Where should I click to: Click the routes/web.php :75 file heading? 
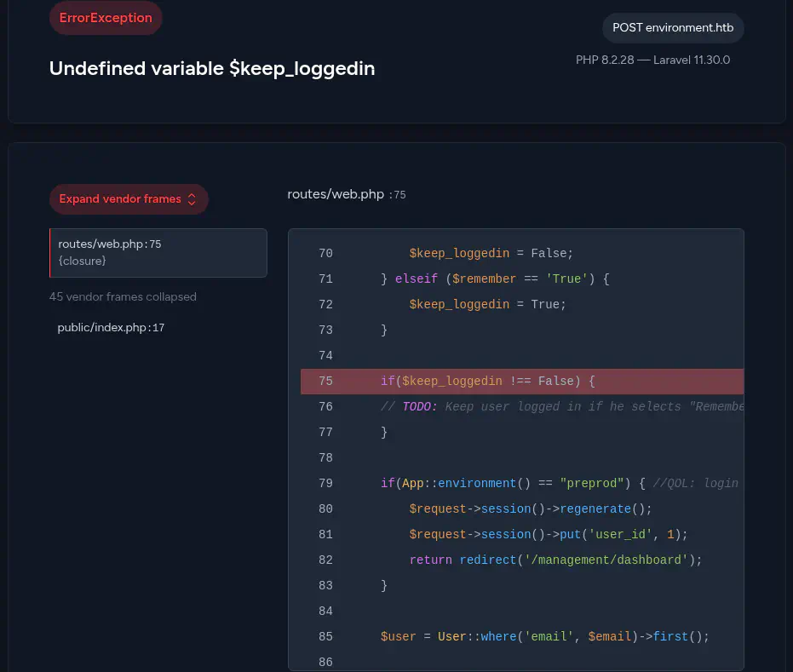coord(346,194)
